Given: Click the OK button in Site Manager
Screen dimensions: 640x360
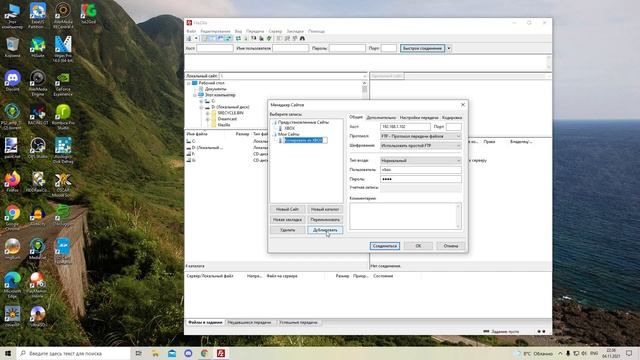Looking at the screenshot, I should click(418, 246).
